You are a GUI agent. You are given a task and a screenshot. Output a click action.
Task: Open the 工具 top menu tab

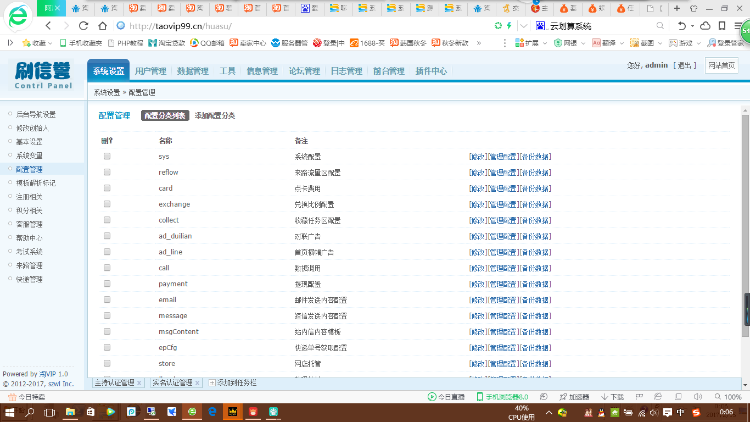point(228,71)
